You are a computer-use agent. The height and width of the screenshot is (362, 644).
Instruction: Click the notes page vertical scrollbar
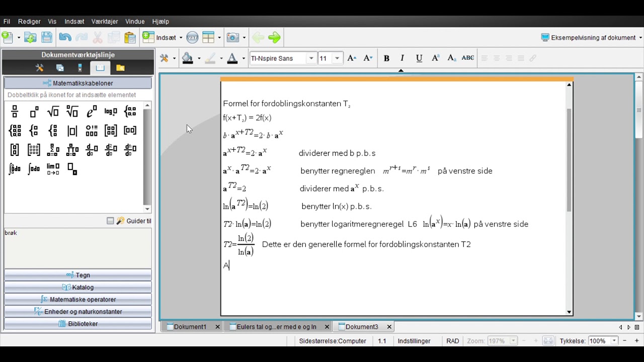point(569,161)
